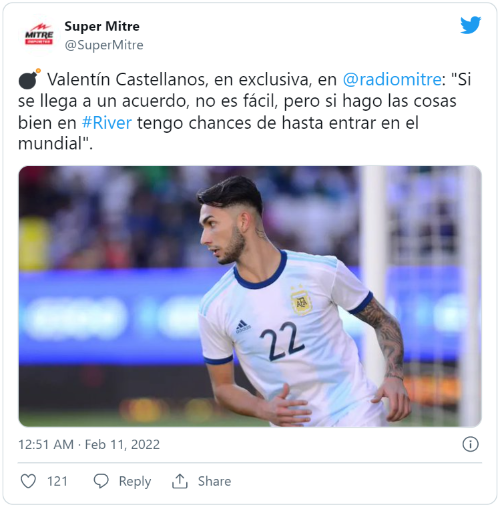Open the 121 likes count
This screenshot has height=507, width=500.
tap(57, 481)
